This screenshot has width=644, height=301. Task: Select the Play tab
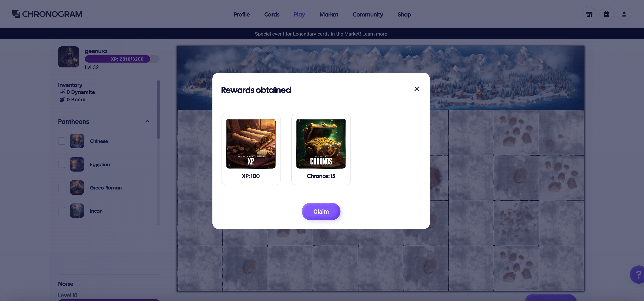299,14
